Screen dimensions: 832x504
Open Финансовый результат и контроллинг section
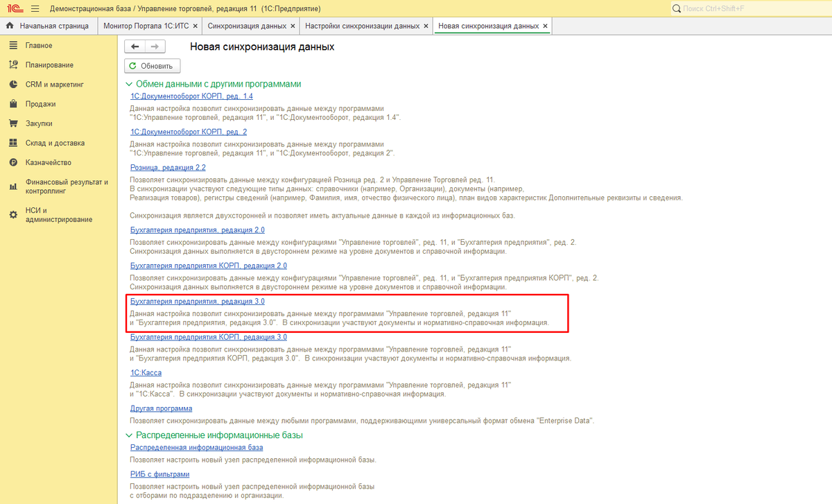pos(67,186)
